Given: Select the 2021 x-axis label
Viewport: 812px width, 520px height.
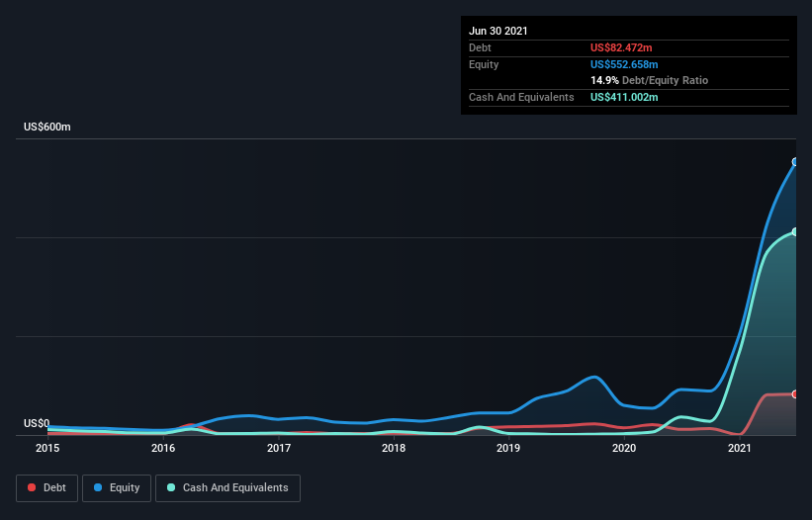Looking at the screenshot, I should [740, 448].
